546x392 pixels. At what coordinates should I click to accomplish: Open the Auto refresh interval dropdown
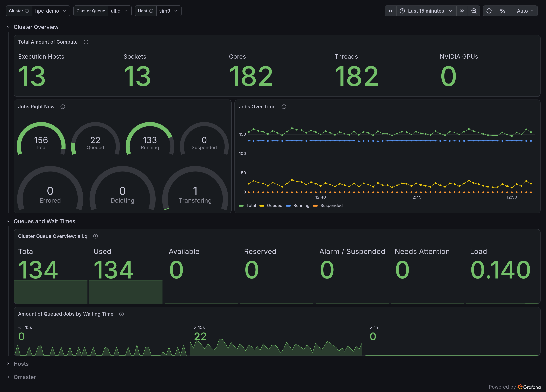[x=525, y=11]
